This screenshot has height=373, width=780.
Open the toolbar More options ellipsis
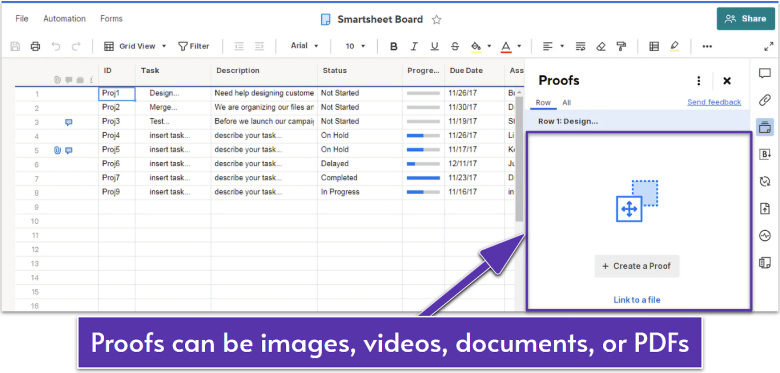tap(707, 46)
